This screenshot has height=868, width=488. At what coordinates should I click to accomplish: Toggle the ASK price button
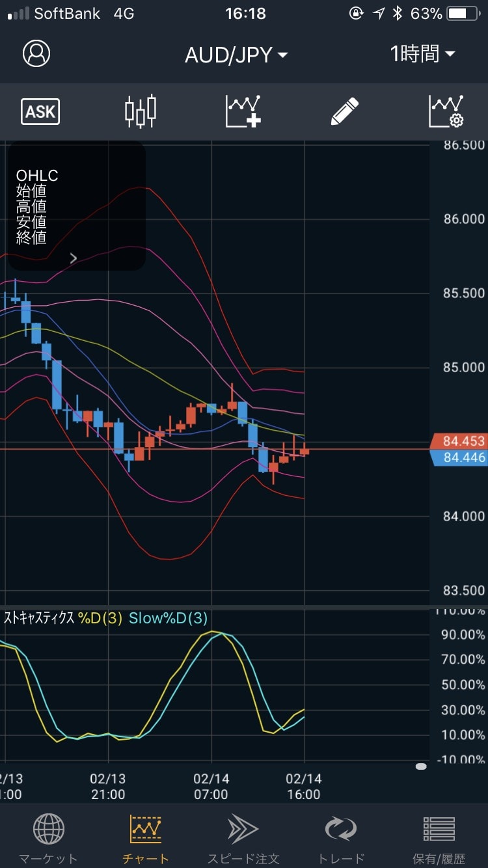pos(40,112)
